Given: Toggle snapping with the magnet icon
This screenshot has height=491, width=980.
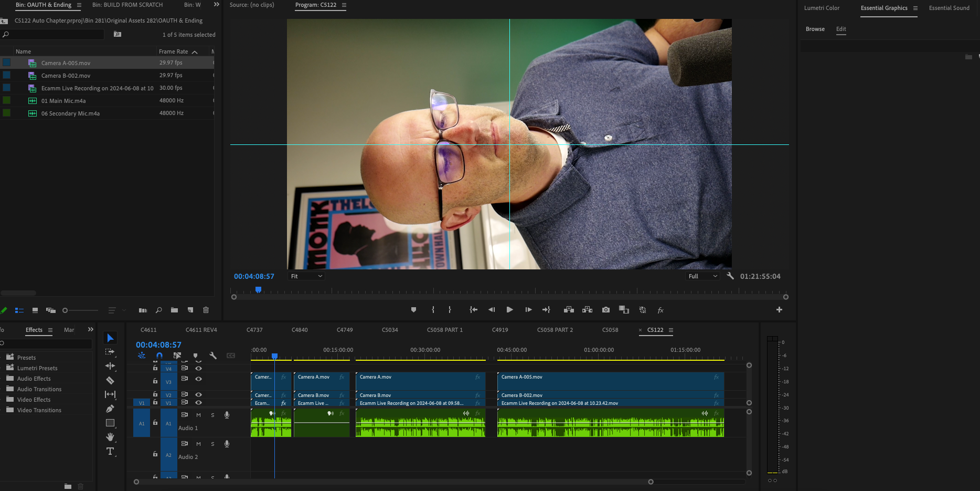Looking at the screenshot, I should point(159,356).
